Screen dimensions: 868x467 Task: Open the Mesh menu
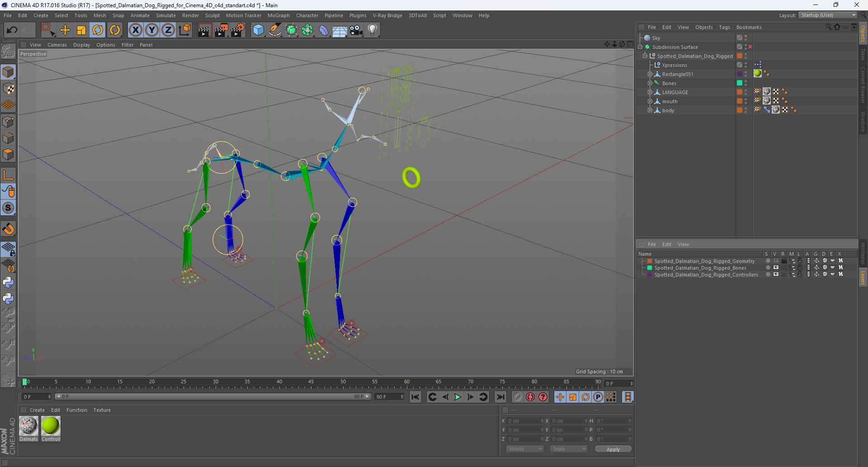coord(99,15)
